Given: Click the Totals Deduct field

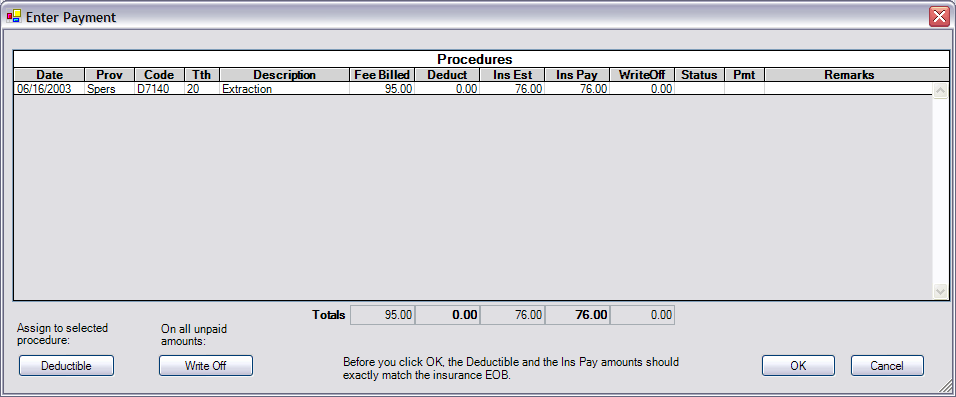Looking at the screenshot, I should (x=448, y=315).
